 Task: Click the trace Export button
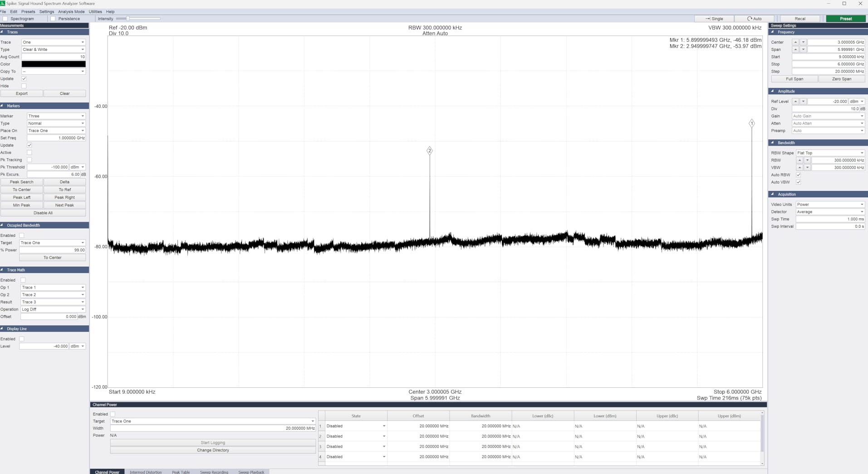pyautogui.click(x=22, y=93)
